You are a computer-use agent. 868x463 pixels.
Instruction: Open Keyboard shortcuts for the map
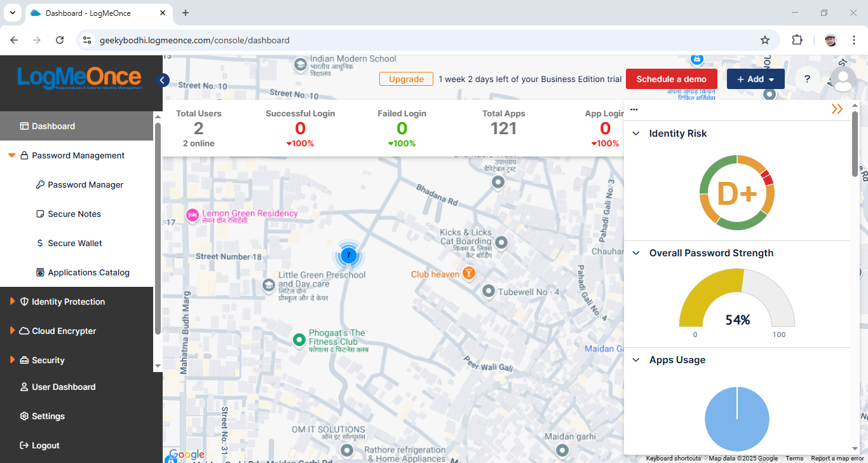(x=673, y=459)
